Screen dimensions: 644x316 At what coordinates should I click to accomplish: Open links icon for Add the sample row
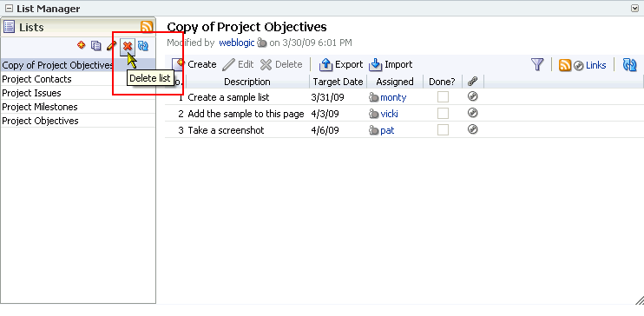(473, 113)
